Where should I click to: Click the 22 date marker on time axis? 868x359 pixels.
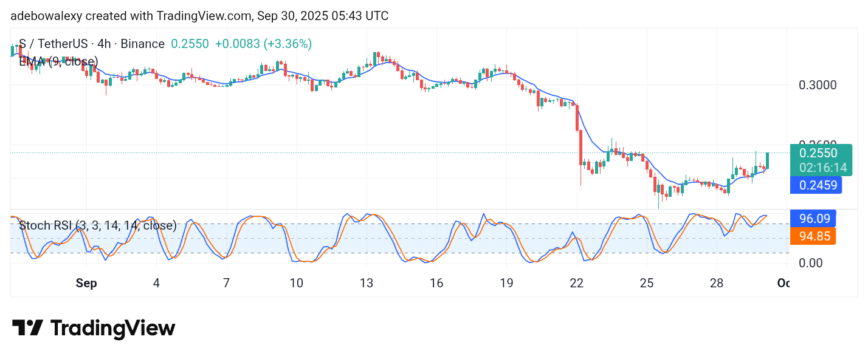click(x=576, y=284)
